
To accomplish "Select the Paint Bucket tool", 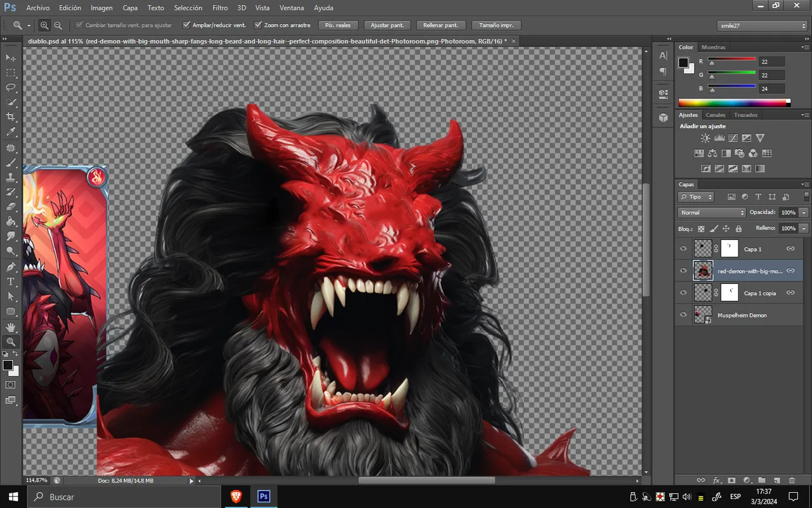I will pyautogui.click(x=11, y=222).
